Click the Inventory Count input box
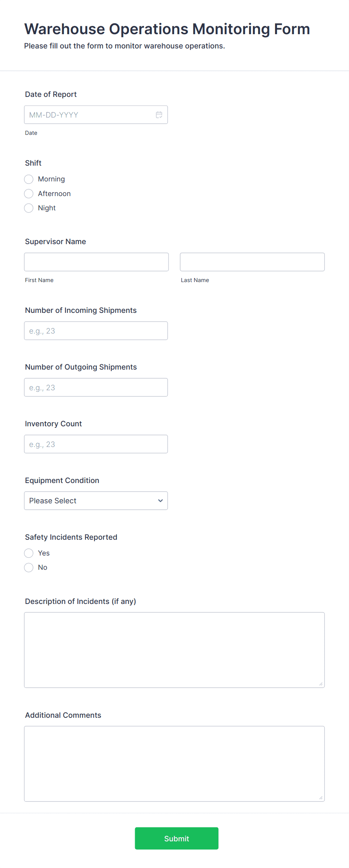The width and height of the screenshot is (349, 868). click(96, 444)
